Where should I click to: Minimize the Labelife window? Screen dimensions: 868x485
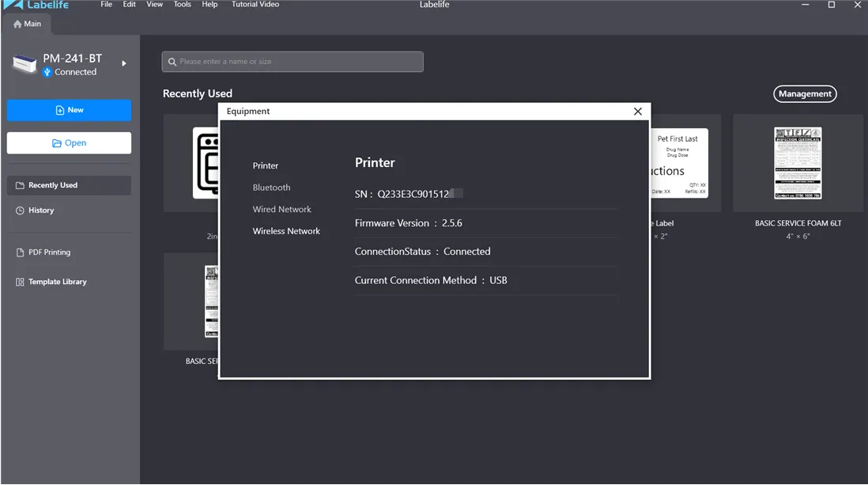tap(806, 5)
